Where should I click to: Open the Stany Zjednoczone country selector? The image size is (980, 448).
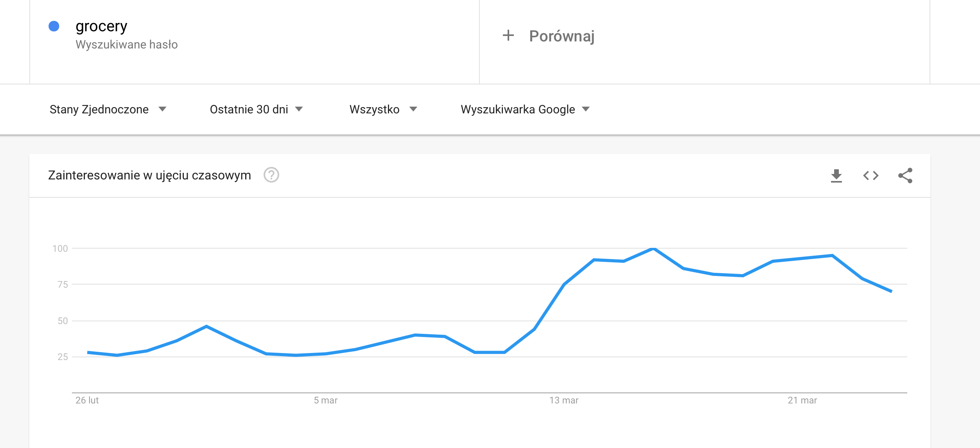[x=108, y=109]
